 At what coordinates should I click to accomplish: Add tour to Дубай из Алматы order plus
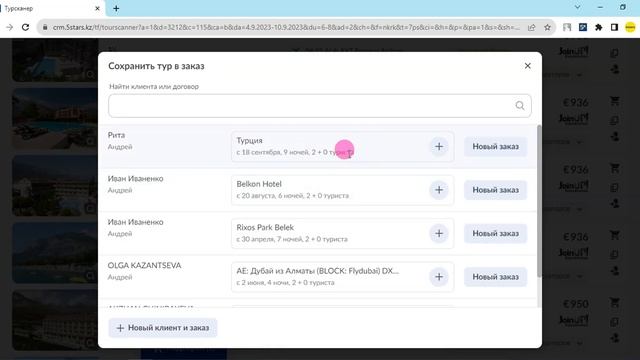click(x=439, y=277)
